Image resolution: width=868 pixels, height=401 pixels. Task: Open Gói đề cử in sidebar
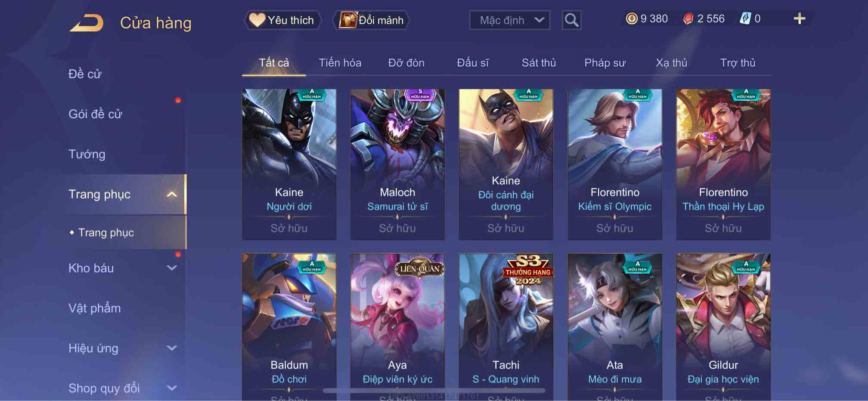(x=95, y=114)
